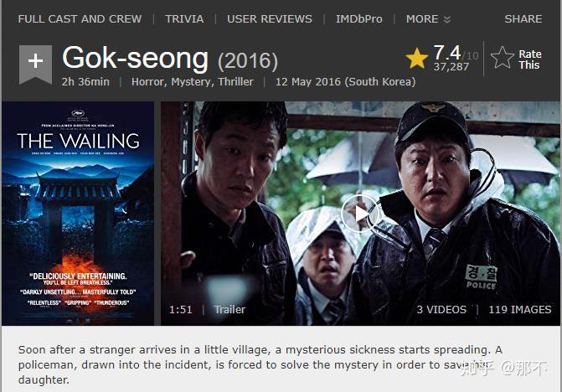Click the Trailer label on the video

(229, 310)
